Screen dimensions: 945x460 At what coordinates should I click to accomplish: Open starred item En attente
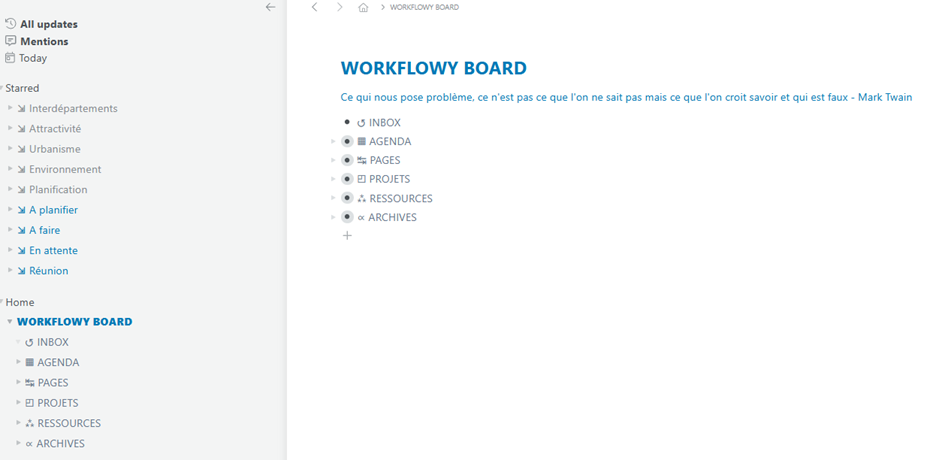click(53, 250)
